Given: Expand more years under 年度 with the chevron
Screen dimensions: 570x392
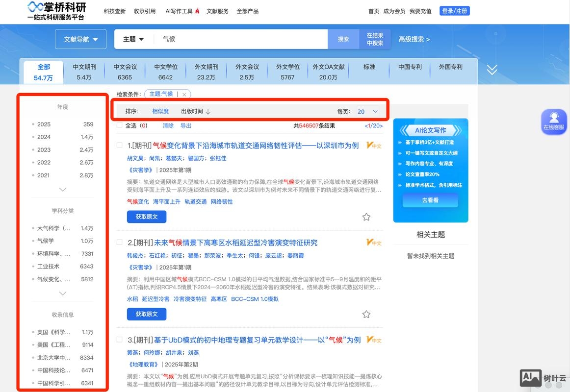Looking at the screenshot, I should coord(62,190).
